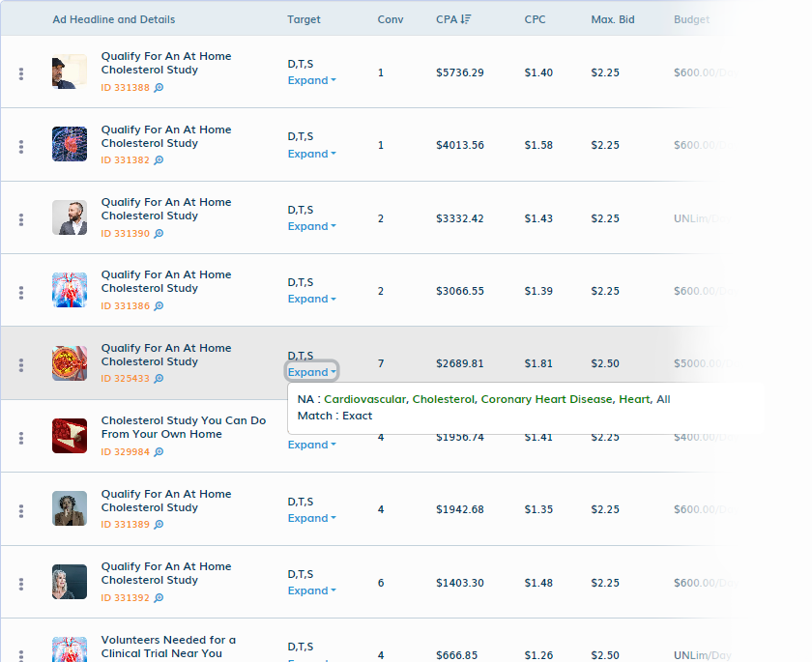812x662 pixels.
Task: Click preview magnifier icon beside ID 331382
Action: tap(159, 159)
